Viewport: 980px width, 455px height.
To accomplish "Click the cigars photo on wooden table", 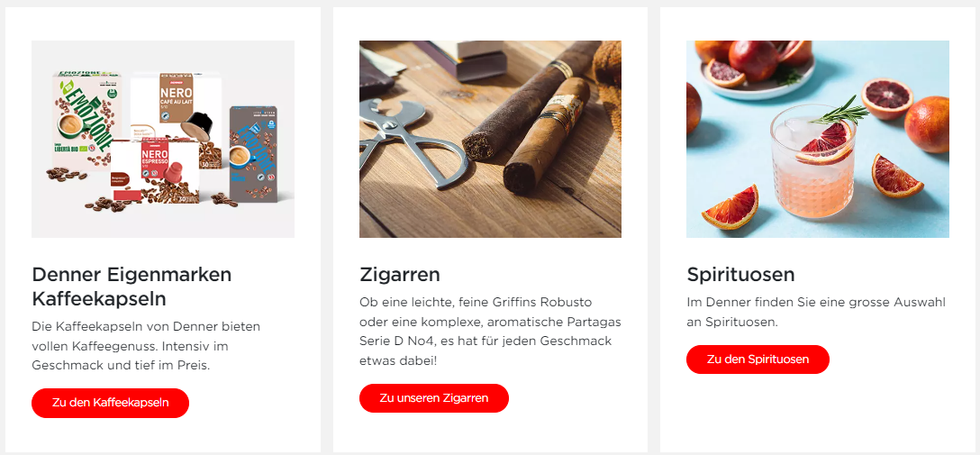I will [x=490, y=139].
